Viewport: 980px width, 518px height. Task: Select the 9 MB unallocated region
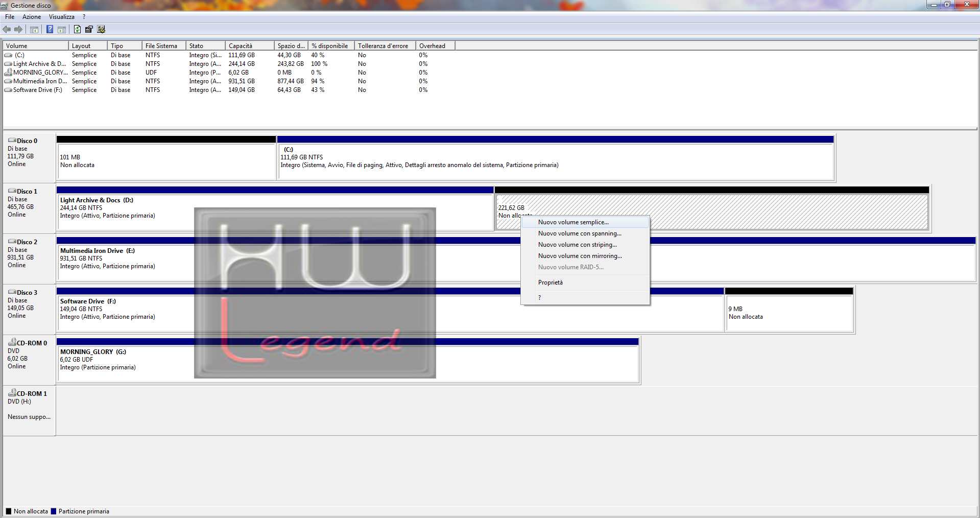[x=789, y=309]
